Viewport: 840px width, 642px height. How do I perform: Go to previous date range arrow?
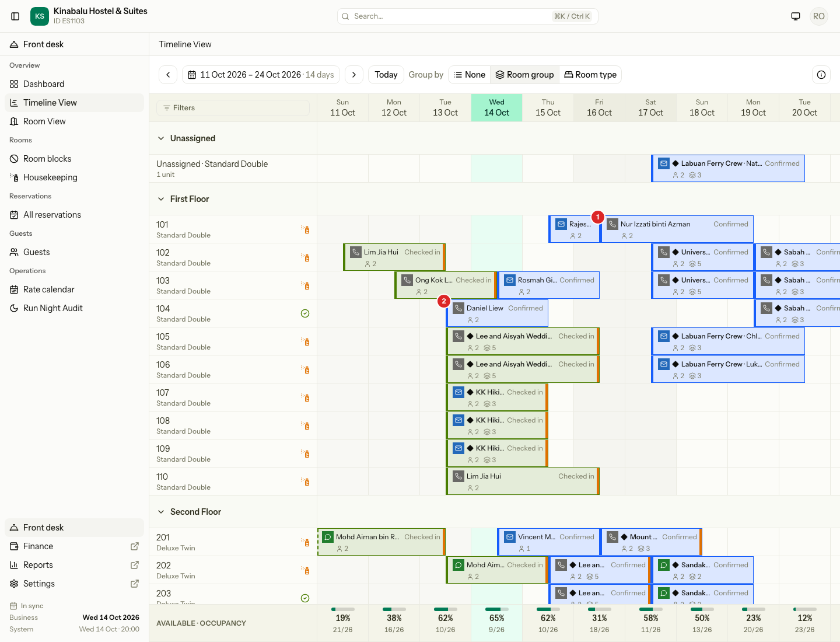(168, 75)
